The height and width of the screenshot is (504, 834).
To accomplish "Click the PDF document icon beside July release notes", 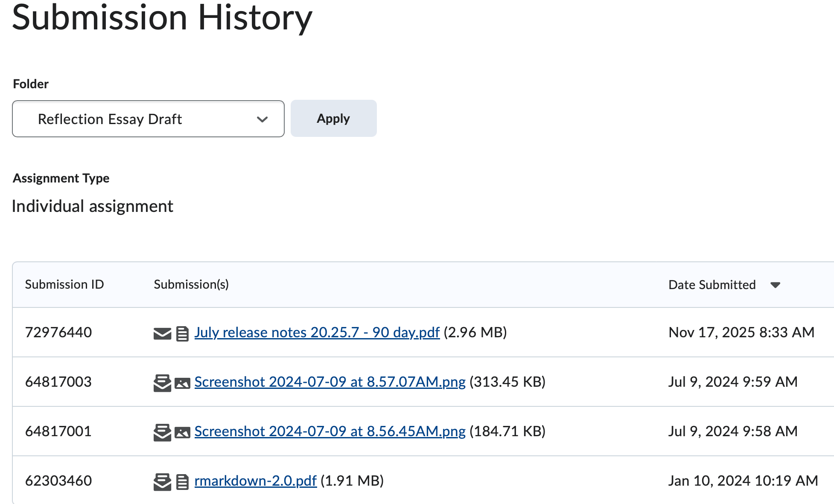I will pyautogui.click(x=182, y=333).
